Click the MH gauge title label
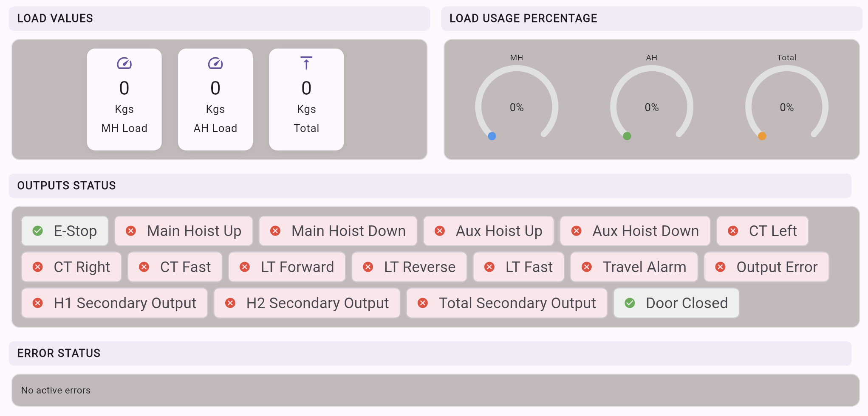The height and width of the screenshot is (416, 868). click(517, 57)
